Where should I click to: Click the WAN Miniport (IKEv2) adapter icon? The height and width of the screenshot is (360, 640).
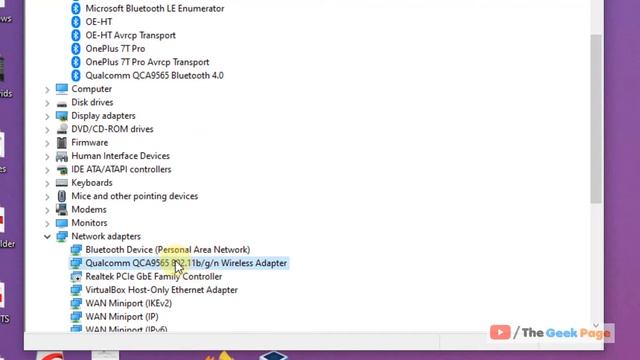tap(76, 304)
